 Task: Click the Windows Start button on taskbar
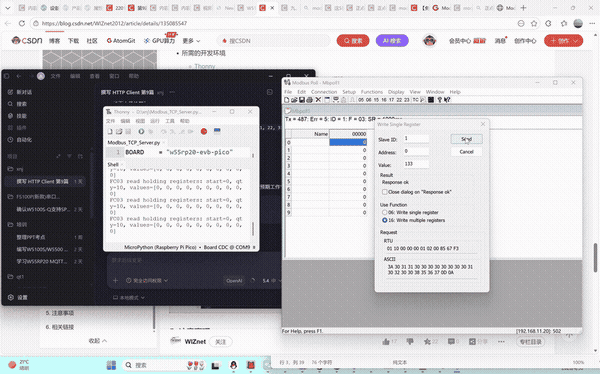pos(111,365)
